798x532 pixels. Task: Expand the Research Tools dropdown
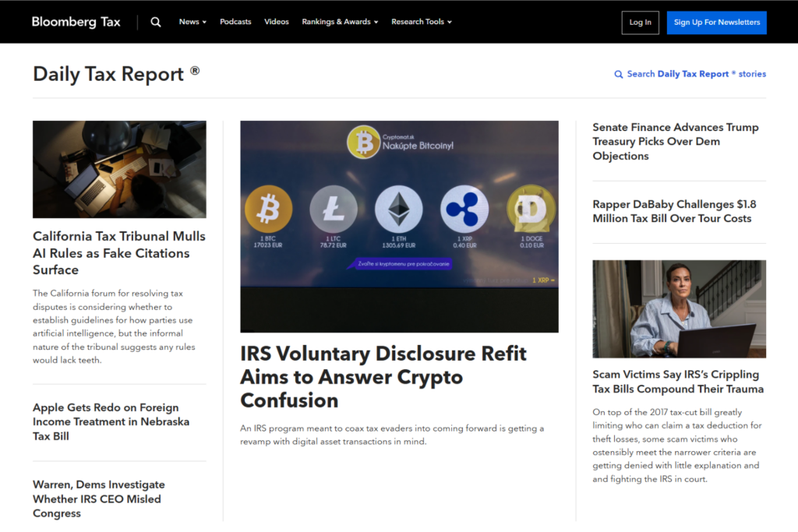pos(422,22)
